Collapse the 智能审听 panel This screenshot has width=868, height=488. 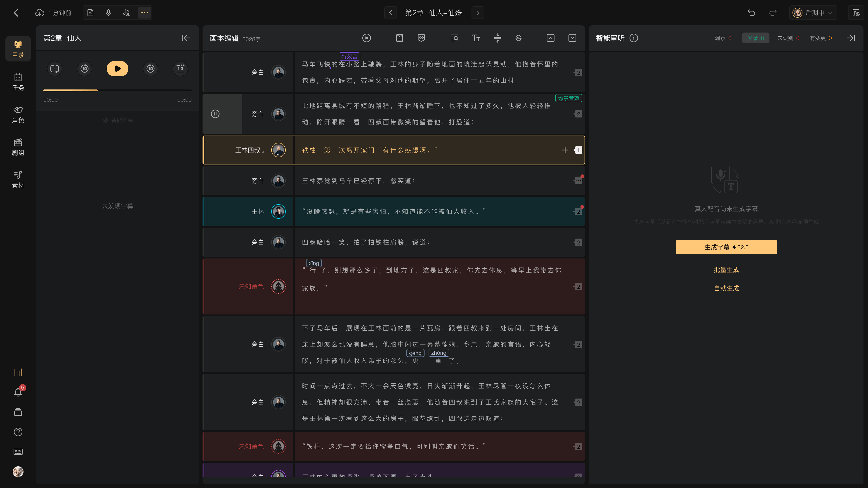pyautogui.click(x=851, y=38)
